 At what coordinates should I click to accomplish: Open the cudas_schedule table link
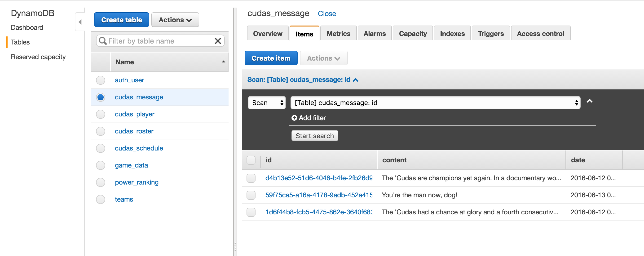tap(139, 148)
